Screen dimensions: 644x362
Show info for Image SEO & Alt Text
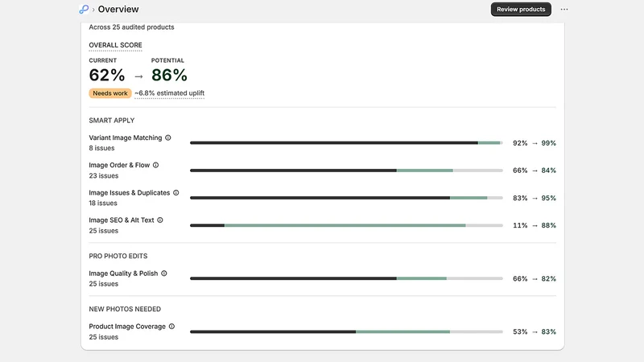[x=160, y=220]
